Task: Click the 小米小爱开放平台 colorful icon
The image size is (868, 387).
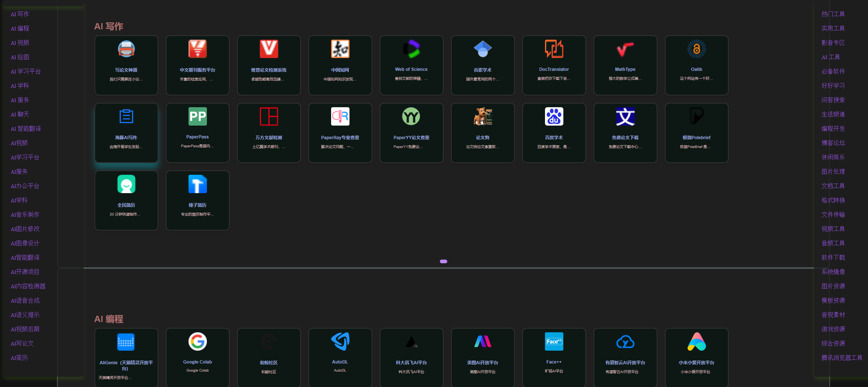Action: tap(696, 341)
